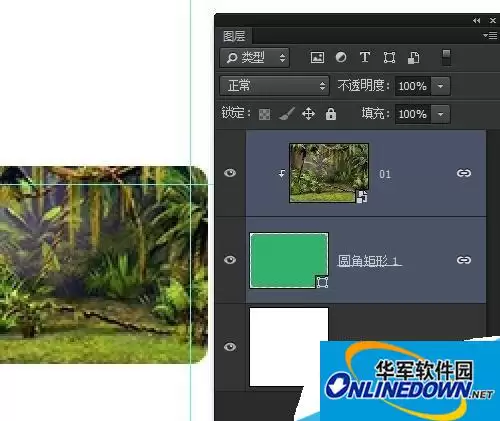Hide the 圆角矩形 1 layer
This screenshot has height=421, width=500.
[230, 260]
